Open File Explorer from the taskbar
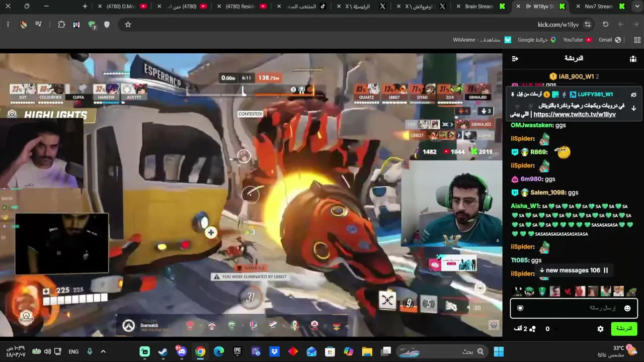Viewport: 644px width, 362px height. (x=367, y=351)
